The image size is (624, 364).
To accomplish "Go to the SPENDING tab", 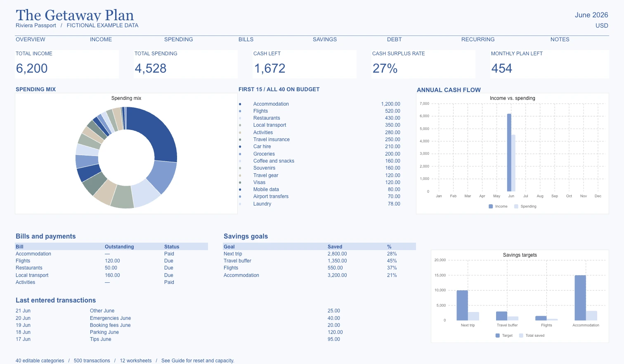I will 178,40.
